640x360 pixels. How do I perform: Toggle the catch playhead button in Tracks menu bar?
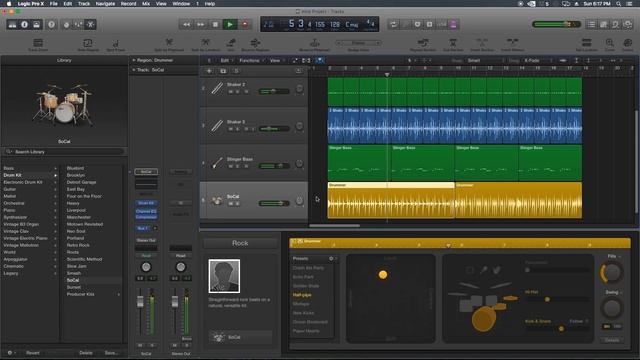320,60
